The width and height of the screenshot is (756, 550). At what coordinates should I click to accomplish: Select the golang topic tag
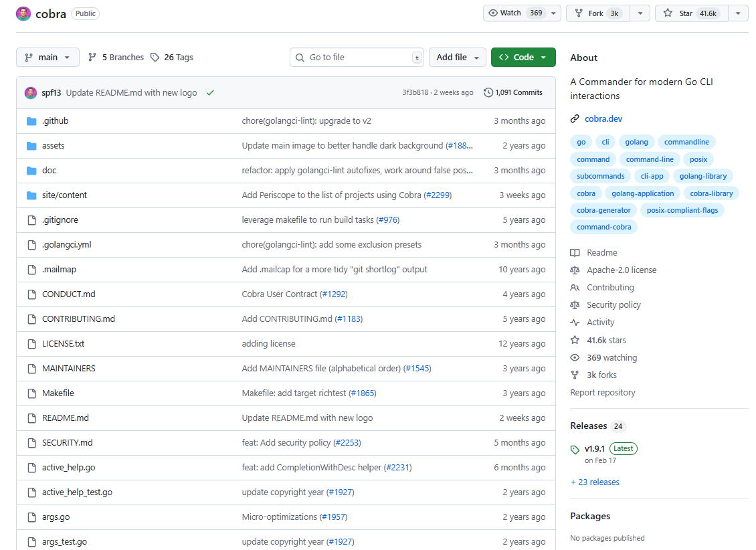pyautogui.click(x=636, y=143)
